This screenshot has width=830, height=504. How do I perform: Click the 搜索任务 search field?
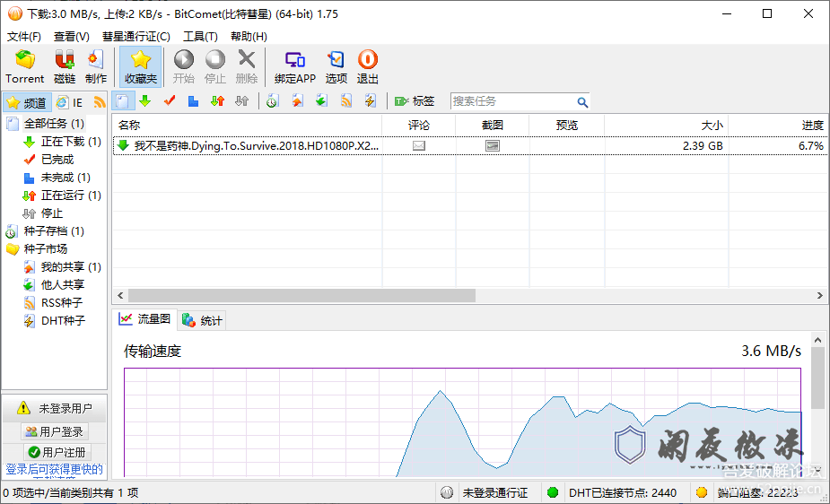coord(512,101)
